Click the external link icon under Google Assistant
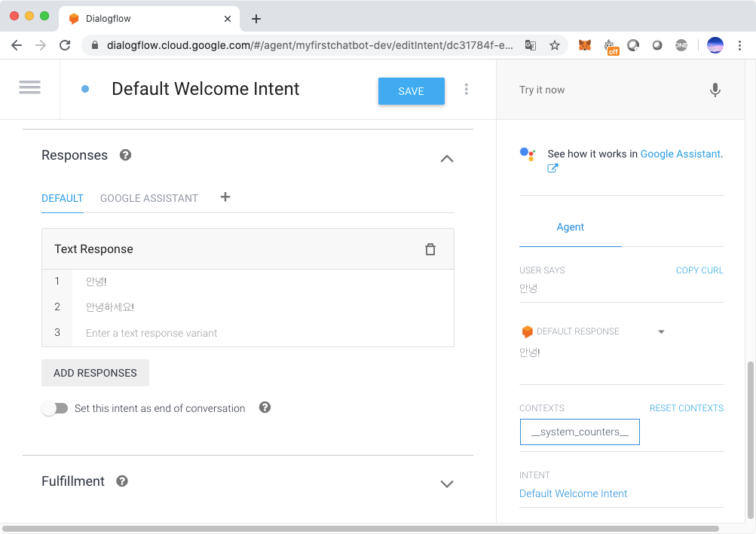The image size is (756, 534). tap(552, 168)
